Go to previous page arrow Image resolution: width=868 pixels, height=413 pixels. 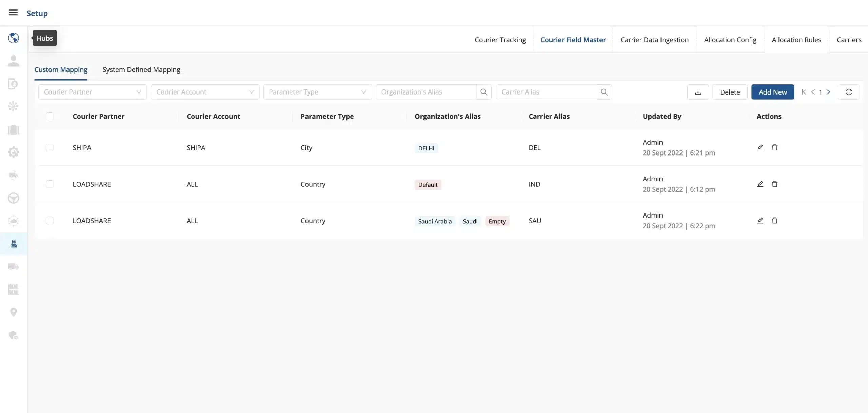(813, 92)
